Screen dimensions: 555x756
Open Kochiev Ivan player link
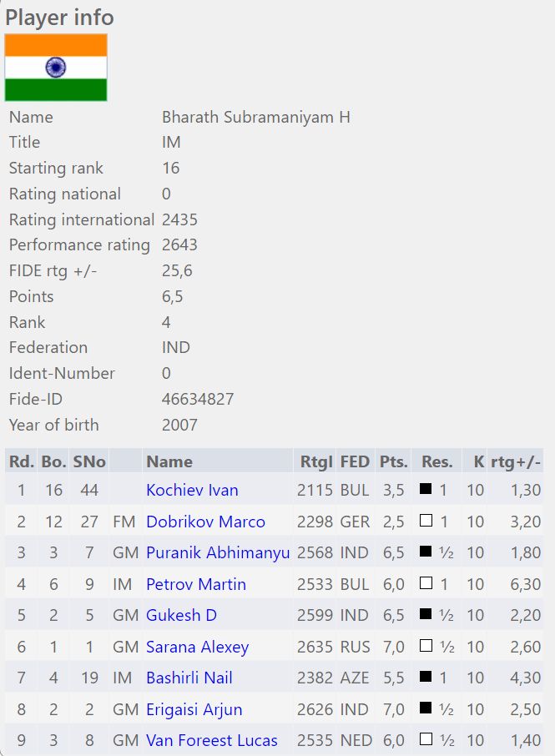pyautogui.click(x=192, y=490)
